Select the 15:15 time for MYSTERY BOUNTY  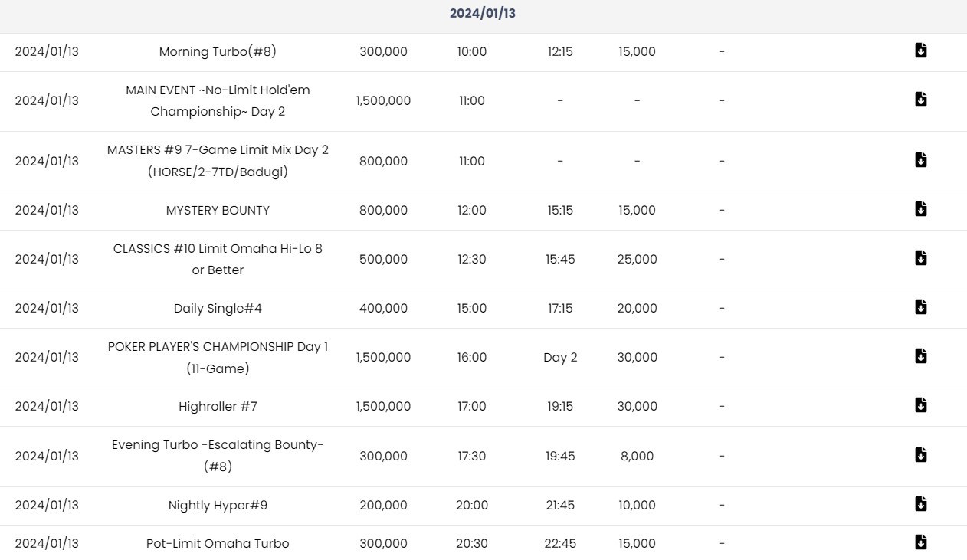click(x=560, y=210)
